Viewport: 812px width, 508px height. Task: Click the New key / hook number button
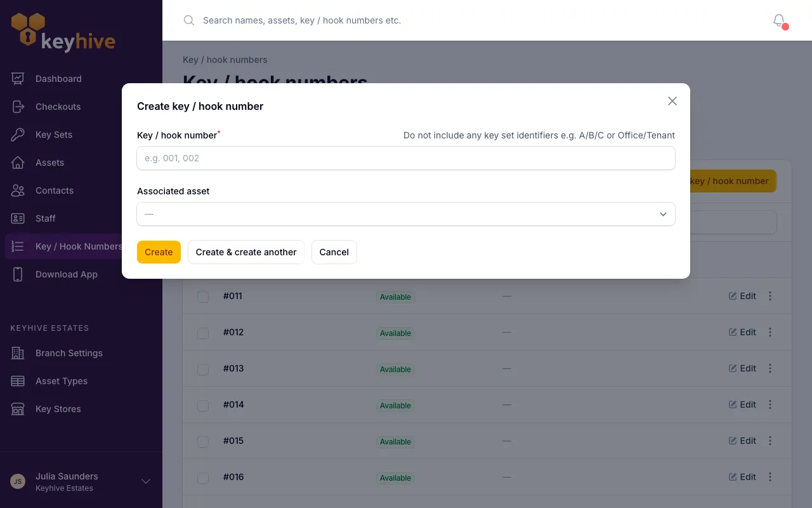tap(733, 181)
